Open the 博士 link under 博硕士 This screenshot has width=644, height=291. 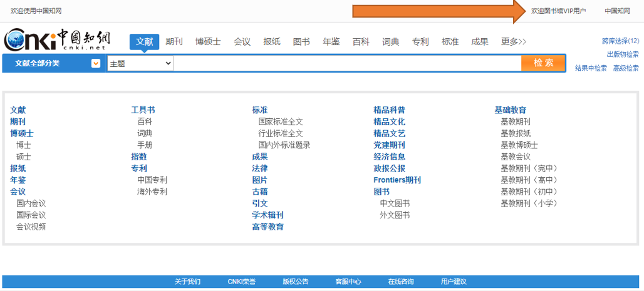[x=23, y=145]
